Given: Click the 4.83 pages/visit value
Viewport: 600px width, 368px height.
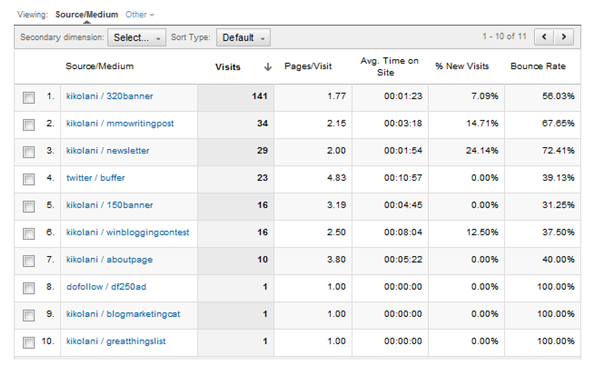Looking at the screenshot, I should coord(336,178).
